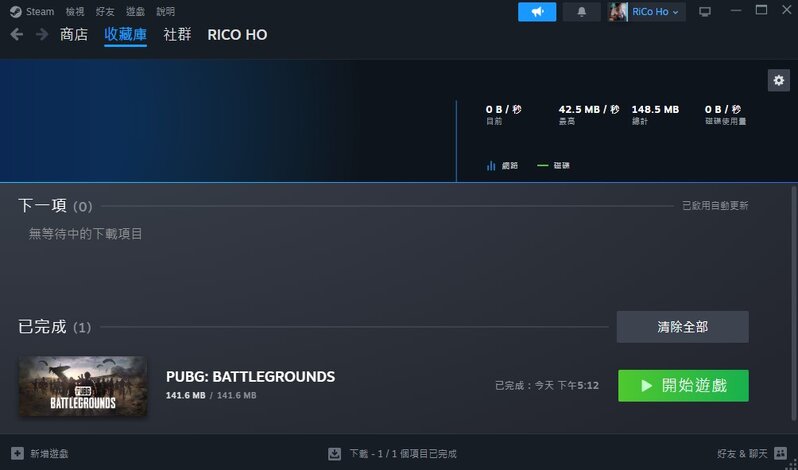Toggle the disk graph legend
The height and width of the screenshot is (470, 798).
point(553,165)
